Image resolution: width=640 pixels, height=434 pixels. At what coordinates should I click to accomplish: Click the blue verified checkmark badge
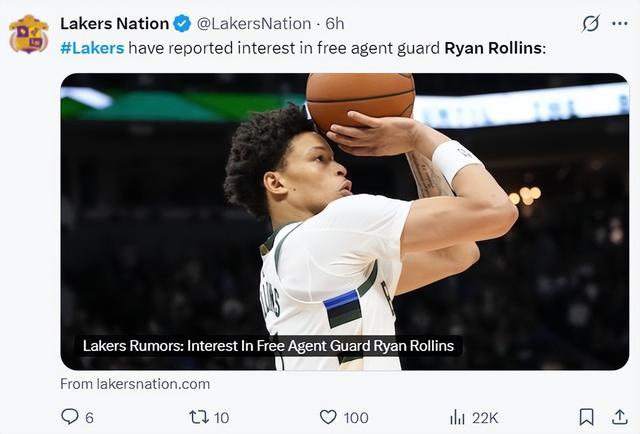point(182,23)
